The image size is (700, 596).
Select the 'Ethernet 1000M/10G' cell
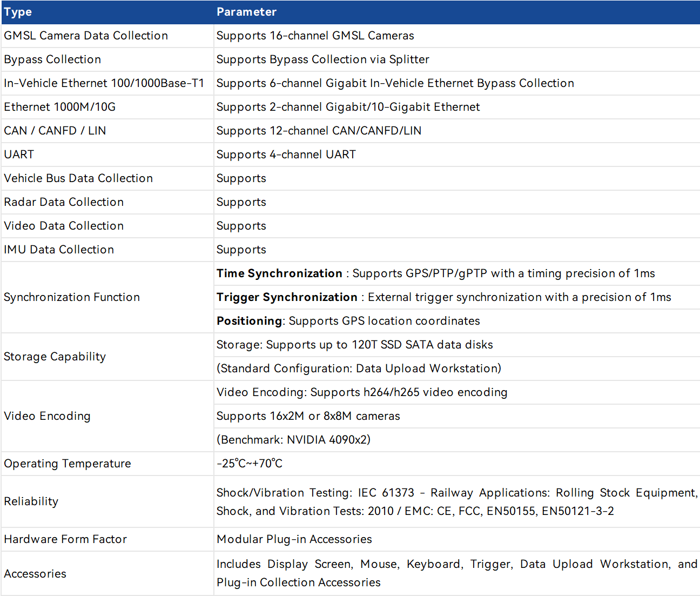[60, 107]
